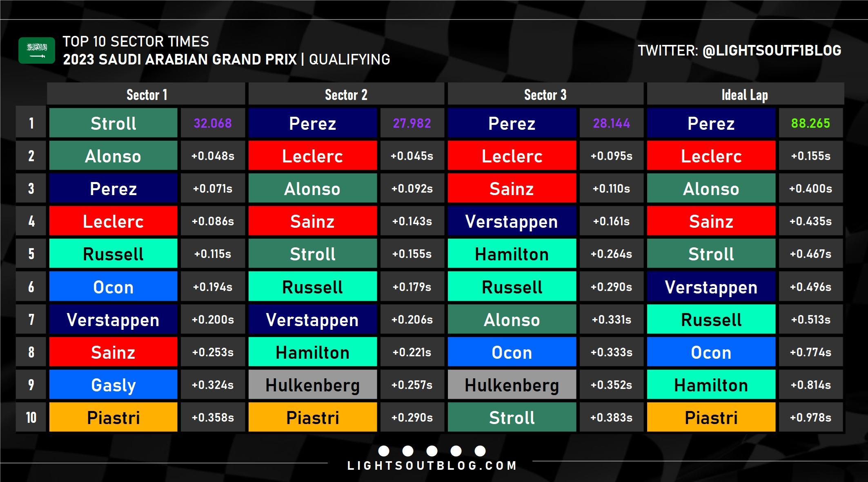Image resolution: width=868 pixels, height=482 pixels.
Task: Click the purple 32.068 Sector 1 time
Action: coord(212,123)
